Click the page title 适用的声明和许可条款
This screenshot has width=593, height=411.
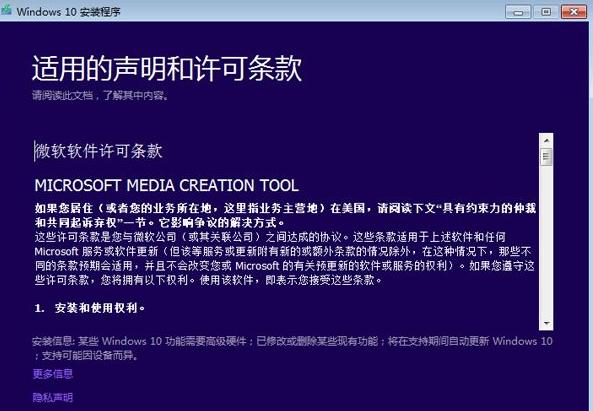point(167,68)
